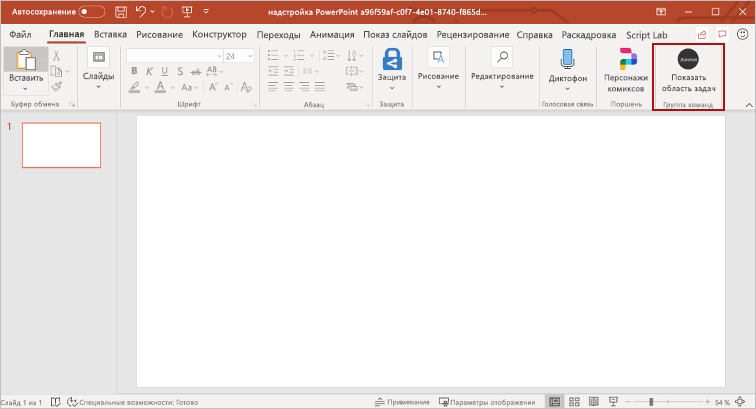756x409 pixels.
Task: Toggle the Автосохранение switch
Action: [x=92, y=12]
